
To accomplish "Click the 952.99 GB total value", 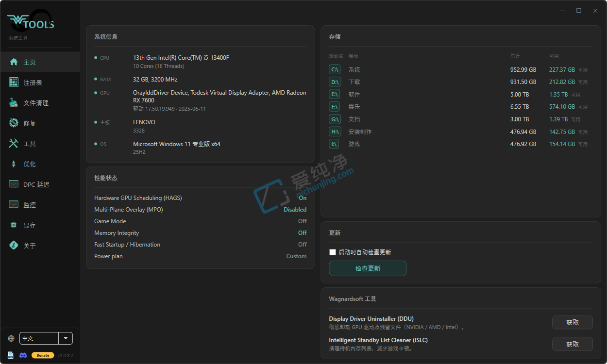I will point(523,70).
